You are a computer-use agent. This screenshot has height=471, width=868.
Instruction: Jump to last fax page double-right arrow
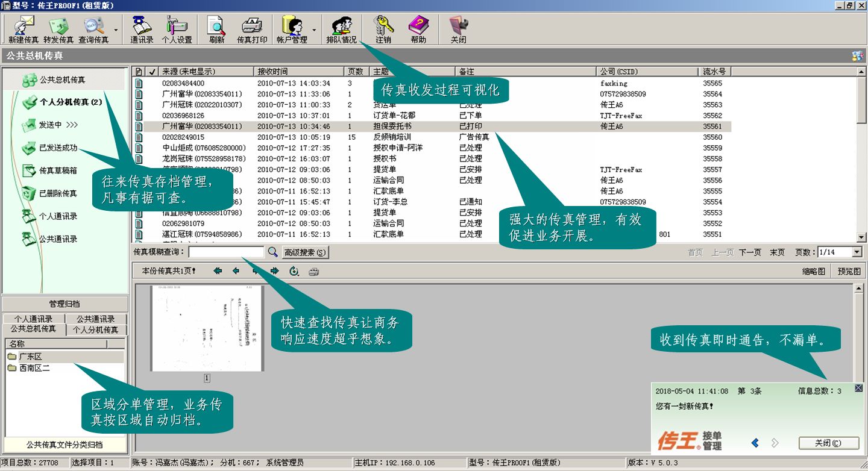tap(275, 271)
